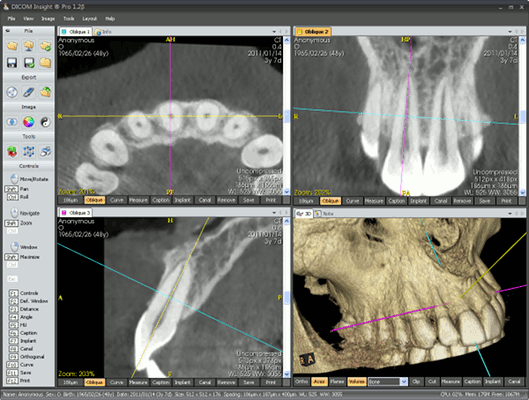Click the disc export icon
The image size is (529, 400).
12,92
